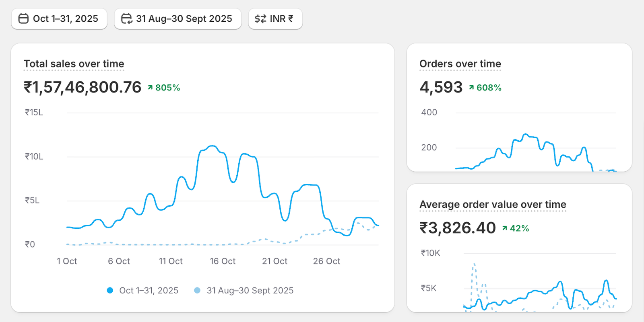The height and width of the screenshot is (322, 644).
Task: Click the ₹3,826.40 average order value
Action: pyautogui.click(x=458, y=228)
